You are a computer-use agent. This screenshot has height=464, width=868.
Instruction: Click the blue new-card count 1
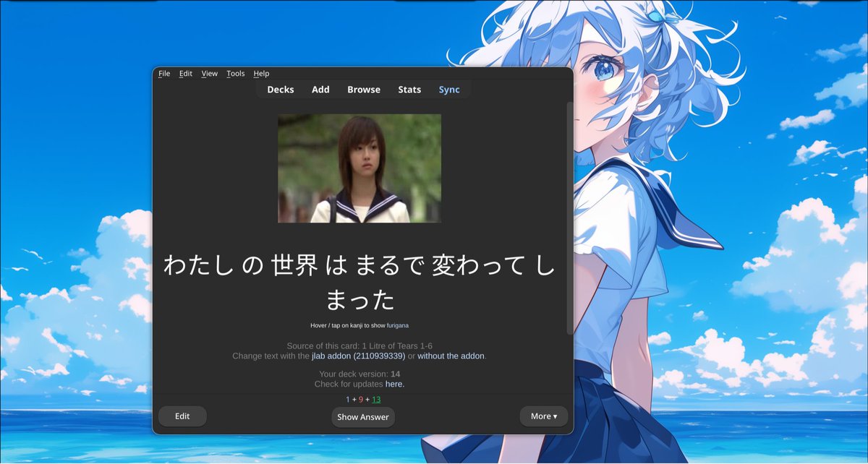347,400
